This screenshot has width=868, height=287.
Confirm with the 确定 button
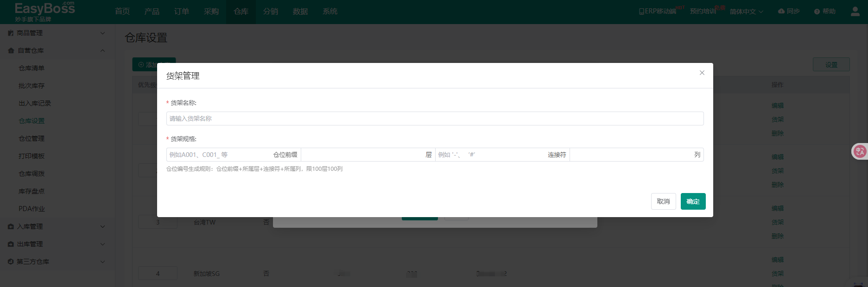693,201
